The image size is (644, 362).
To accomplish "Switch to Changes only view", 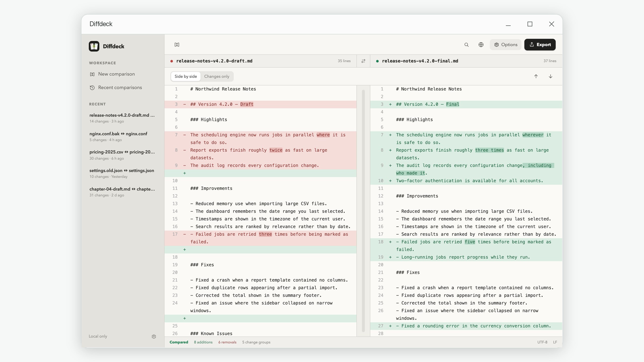I will point(217,76).
